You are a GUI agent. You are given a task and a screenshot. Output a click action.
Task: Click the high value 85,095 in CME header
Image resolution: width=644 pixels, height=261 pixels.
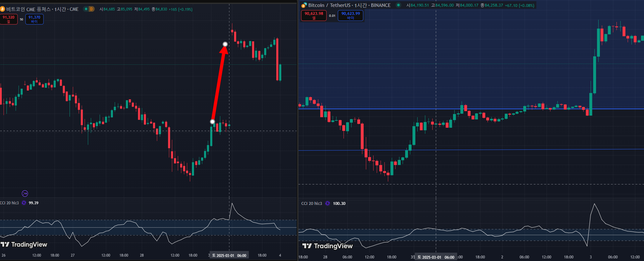126,9
